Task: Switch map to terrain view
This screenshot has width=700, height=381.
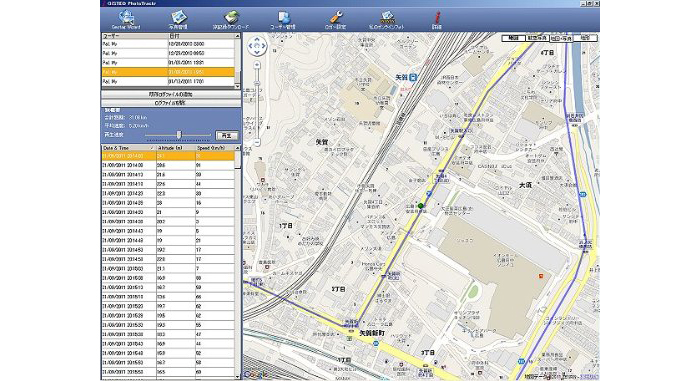Action: pyautogui.click(x=585, y=38)
